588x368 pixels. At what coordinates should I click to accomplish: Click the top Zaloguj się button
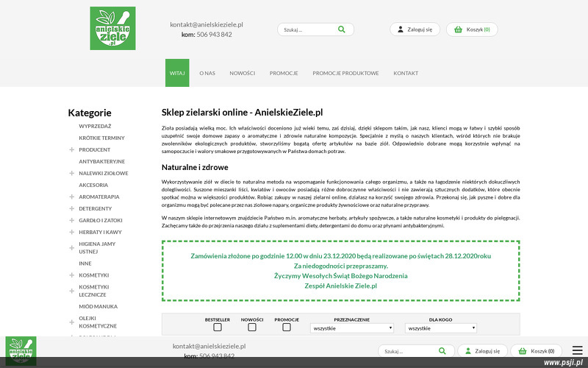coord(415,29)
